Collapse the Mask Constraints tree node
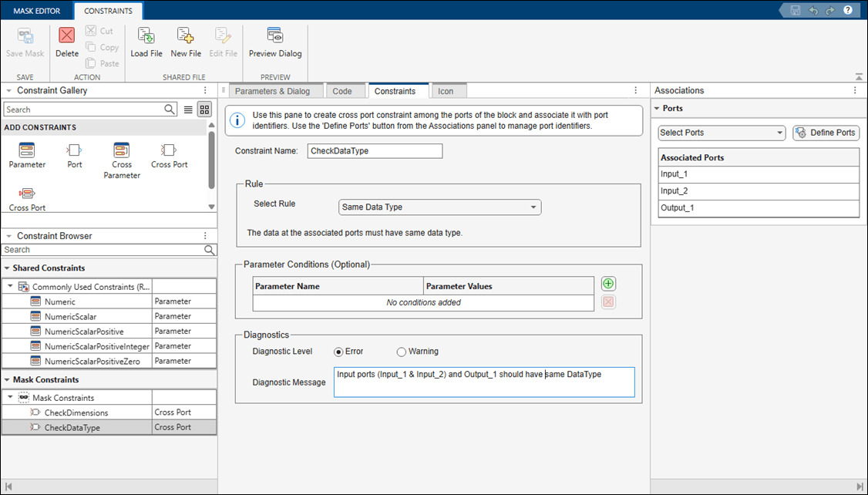This screenshot has width=868, height=495. pyautogui.click(x=9, y=398)
